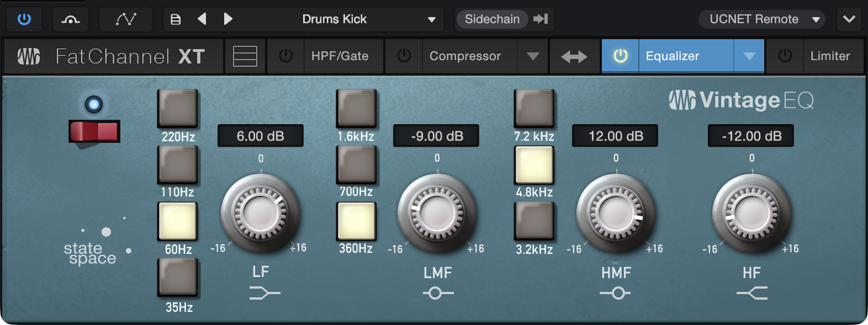Click the -12.00 dB HF value field

tap(751, 136)
